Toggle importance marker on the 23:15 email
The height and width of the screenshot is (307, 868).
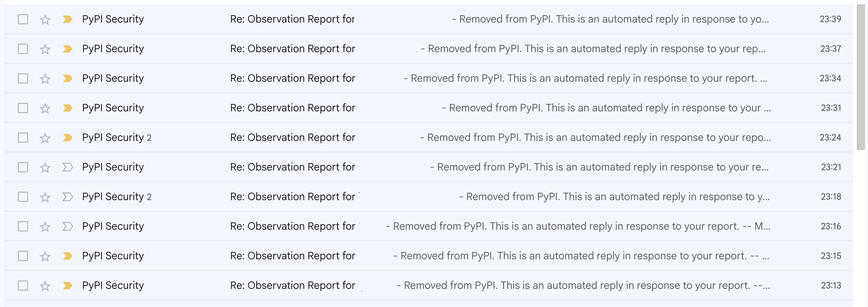click(x=67, y=256)
